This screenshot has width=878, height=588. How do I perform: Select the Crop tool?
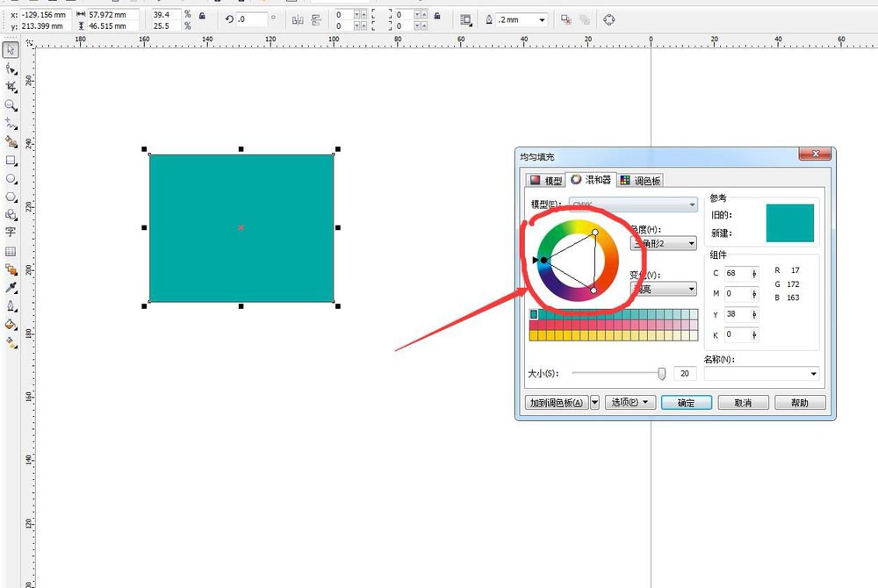(11, 87)
